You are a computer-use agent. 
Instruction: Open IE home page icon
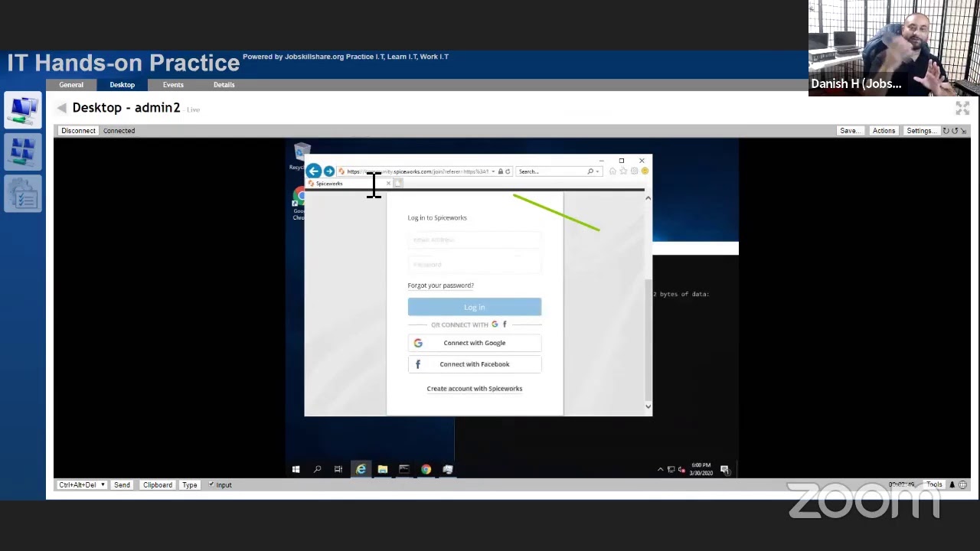point(612,171)
